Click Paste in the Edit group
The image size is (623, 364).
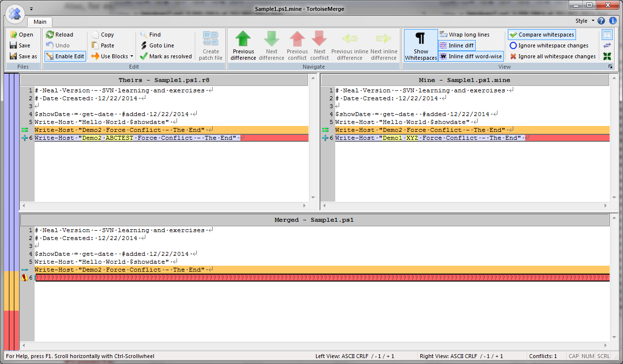[103, 45]
